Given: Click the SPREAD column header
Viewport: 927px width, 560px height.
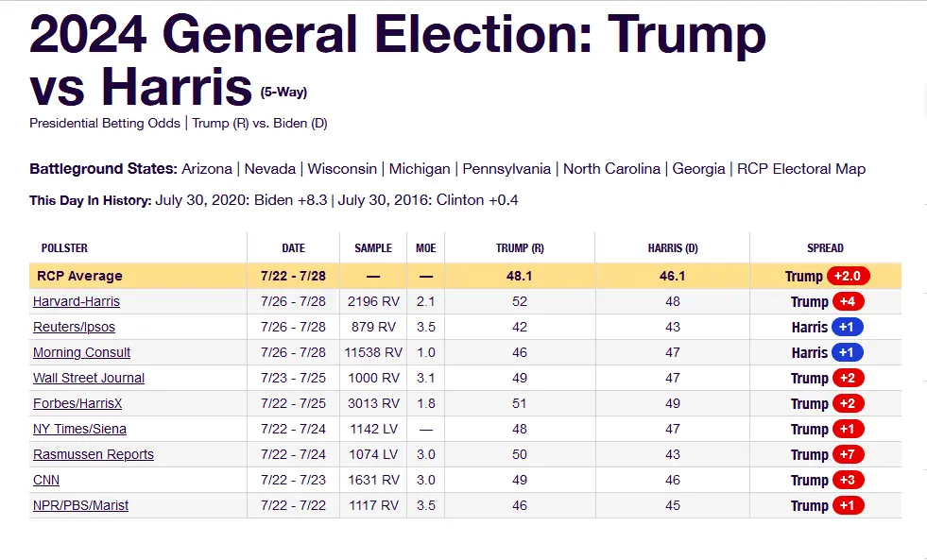Looking at the screenshot, I should coord(825,248).
